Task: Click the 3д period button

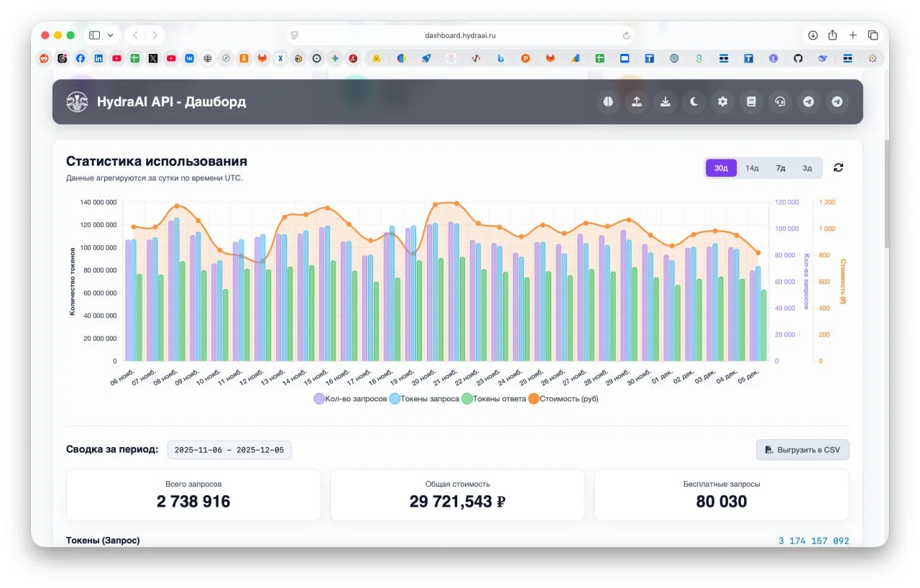Action: coord(807,168)
